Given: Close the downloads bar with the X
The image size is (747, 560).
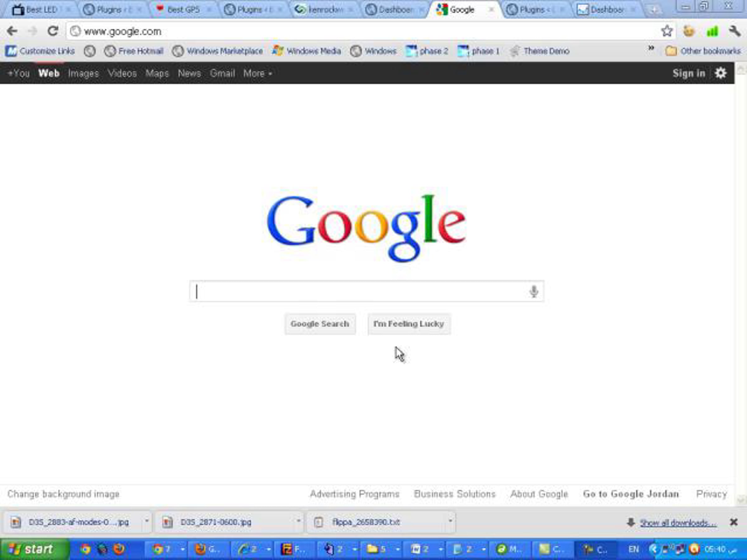Looking at the screenshot, I should pyautogui.click(x=734, y=522).
